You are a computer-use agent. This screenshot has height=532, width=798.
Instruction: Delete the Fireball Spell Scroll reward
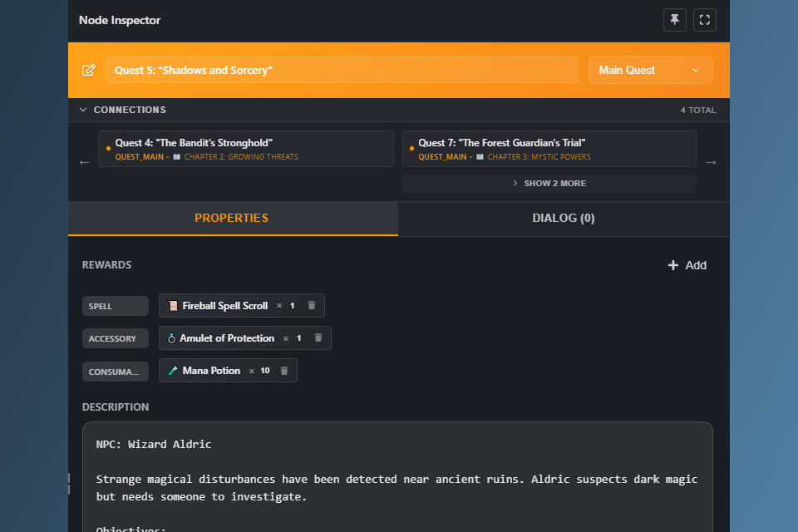tap(311, 305)
